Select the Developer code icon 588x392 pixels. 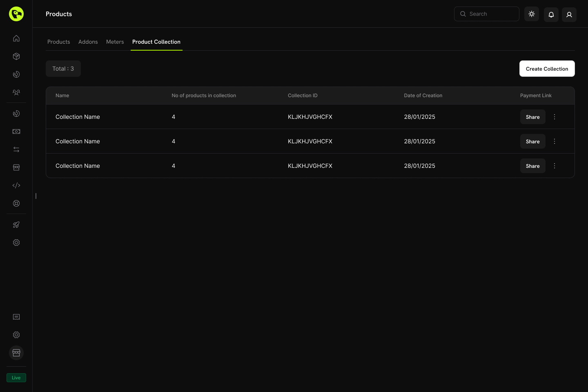pyautogui.click(x=16, y=185)
